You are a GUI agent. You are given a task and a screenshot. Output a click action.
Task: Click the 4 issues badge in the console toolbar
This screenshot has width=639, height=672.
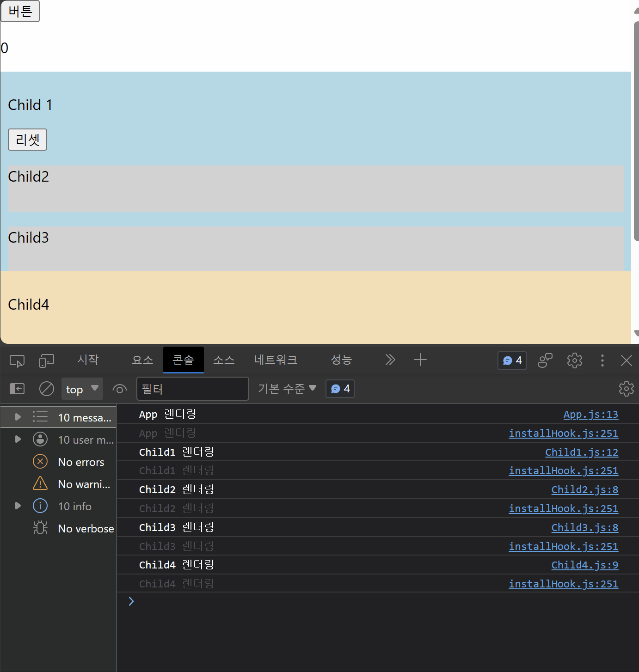(x=340, y=389)
